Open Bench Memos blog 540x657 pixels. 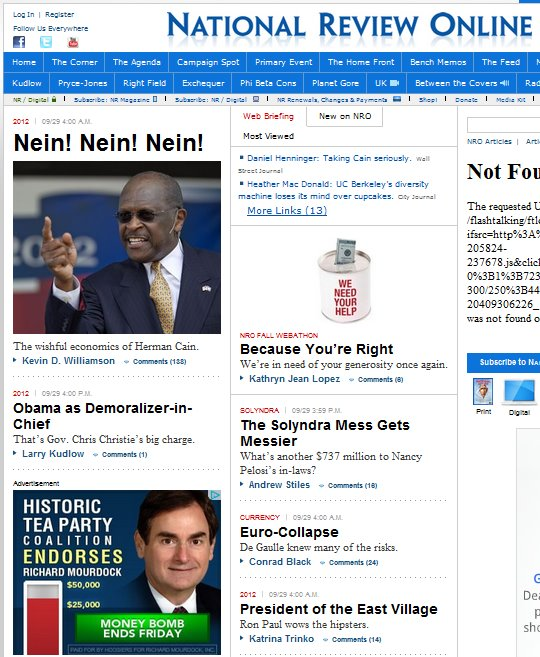pyautogui.click(x=438, y=62)
